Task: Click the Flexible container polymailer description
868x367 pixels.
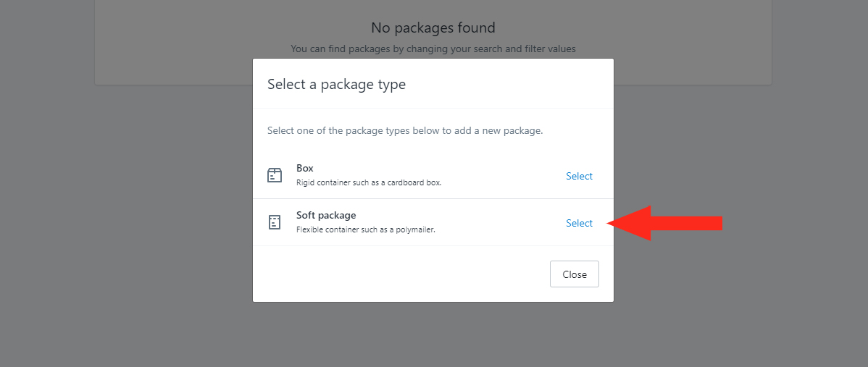Action: pyautogui.click(x=366, y=229)
